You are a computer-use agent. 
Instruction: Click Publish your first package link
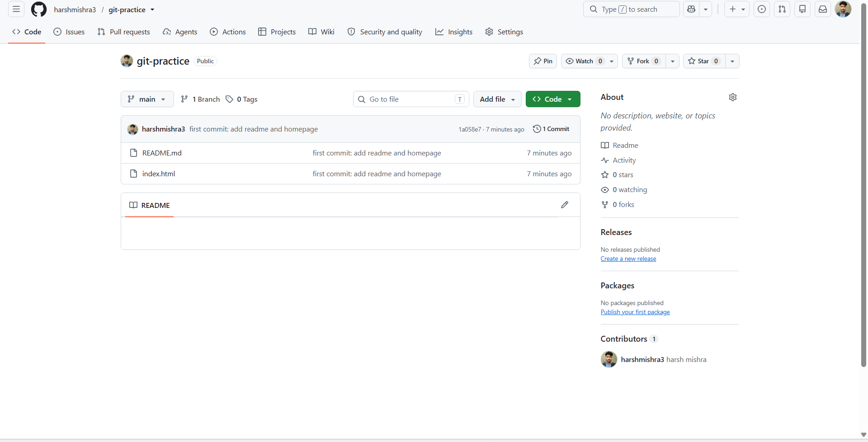click(635, 312)
